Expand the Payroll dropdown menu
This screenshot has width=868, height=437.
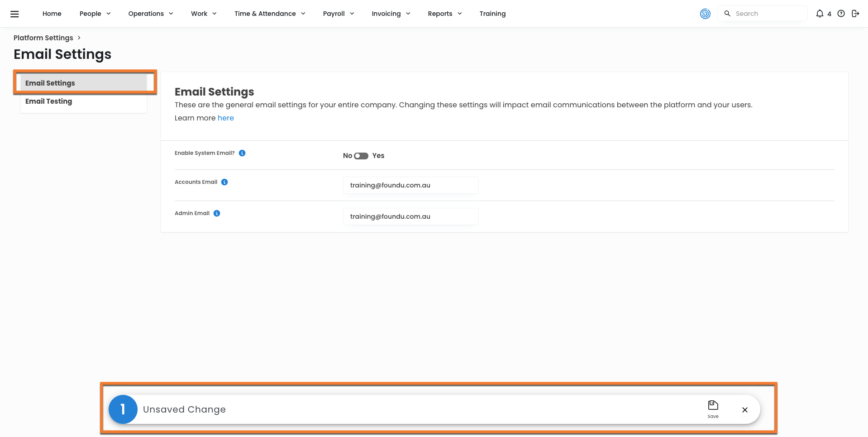(x=338, y=14)
